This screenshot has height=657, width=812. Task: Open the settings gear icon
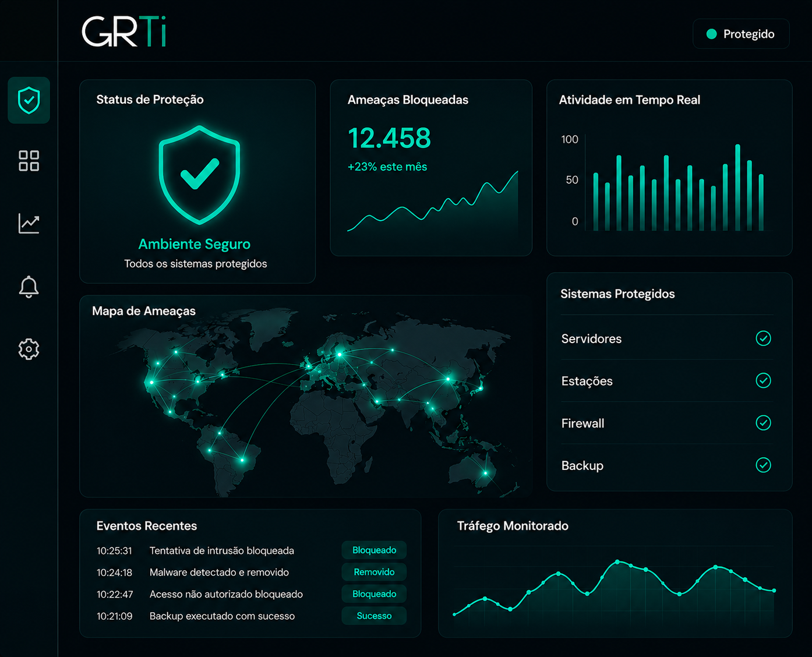(29, 349)
